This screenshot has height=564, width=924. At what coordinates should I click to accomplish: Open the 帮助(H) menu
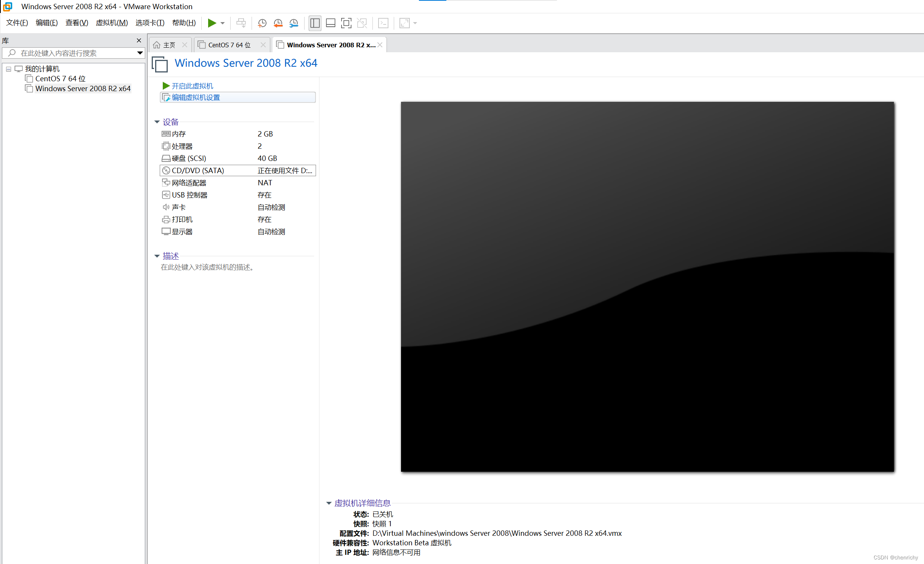coord(184,23)
